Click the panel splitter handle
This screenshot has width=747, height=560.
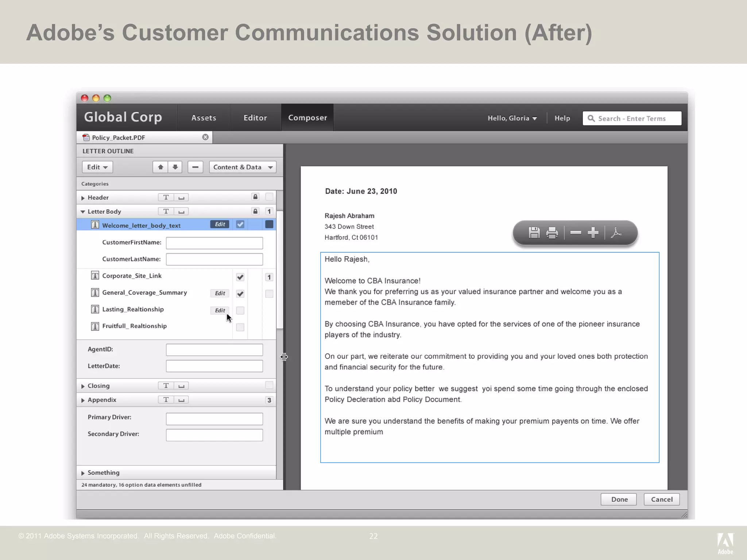[284, 357]
